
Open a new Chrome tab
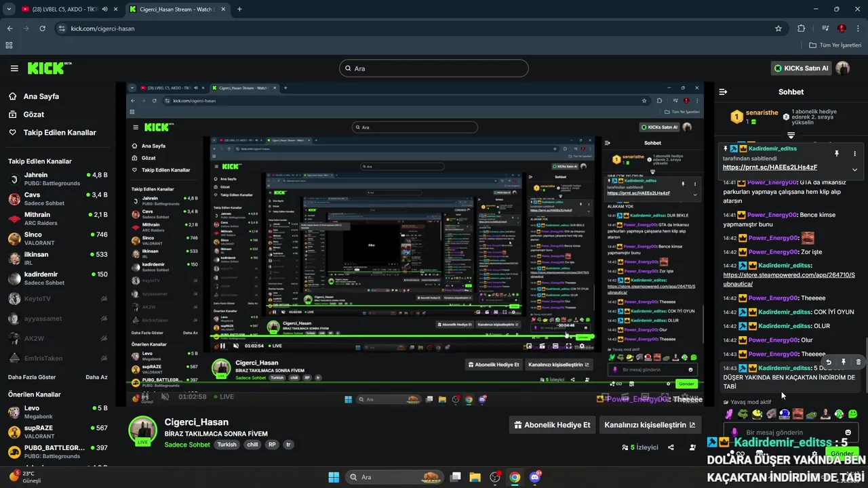[x=239, y=9]
